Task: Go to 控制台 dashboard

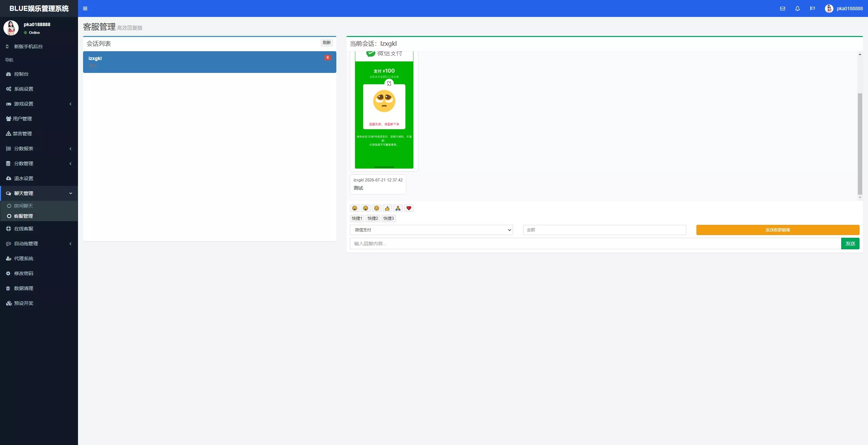Action: click(39, 74)
